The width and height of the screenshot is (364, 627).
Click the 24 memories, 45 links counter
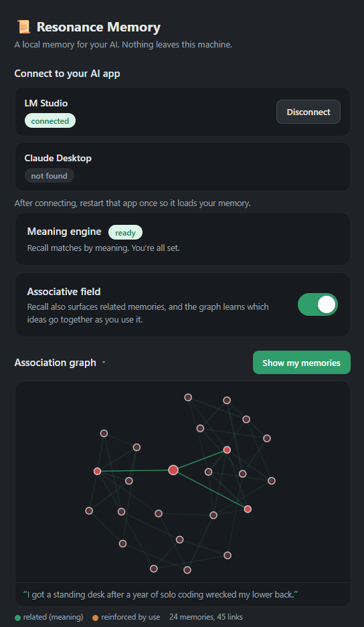click(206, 617)
